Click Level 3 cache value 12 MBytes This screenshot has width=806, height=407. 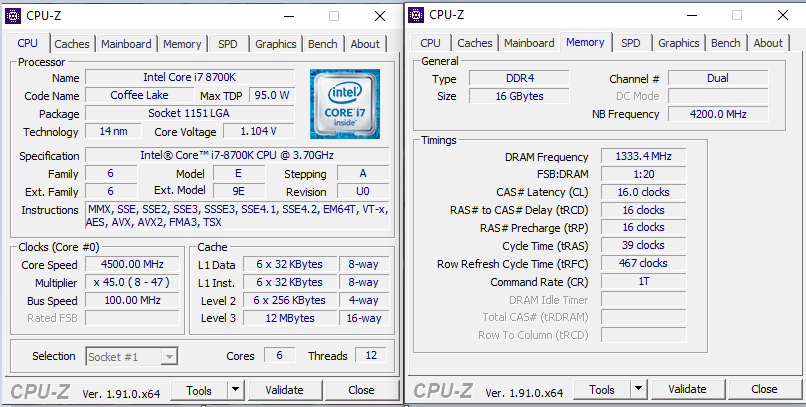click(290, 318)
